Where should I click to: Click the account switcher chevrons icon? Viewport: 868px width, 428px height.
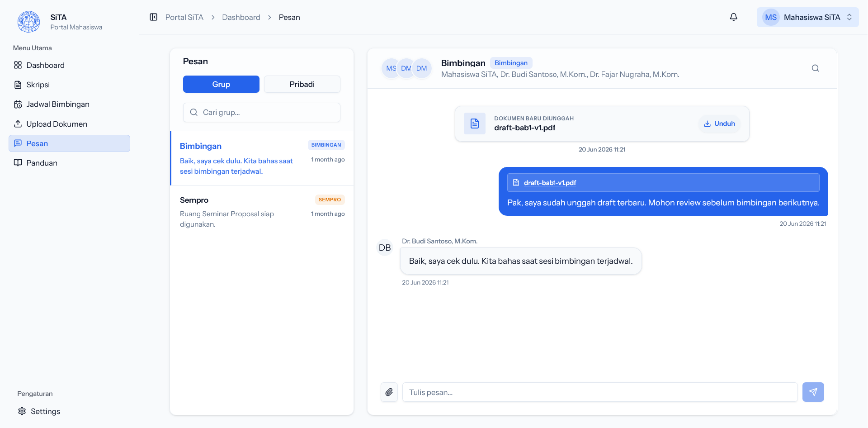click(x=849, y=17)
